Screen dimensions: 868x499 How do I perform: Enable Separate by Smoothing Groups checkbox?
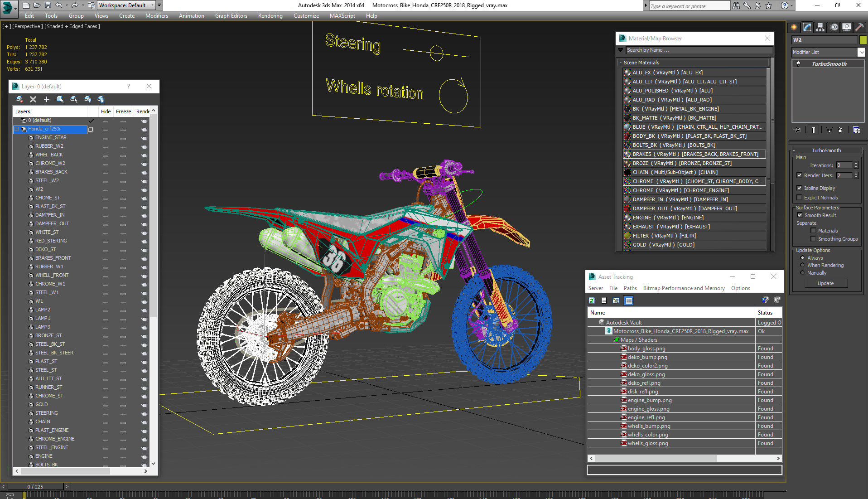tap(813, 239)
